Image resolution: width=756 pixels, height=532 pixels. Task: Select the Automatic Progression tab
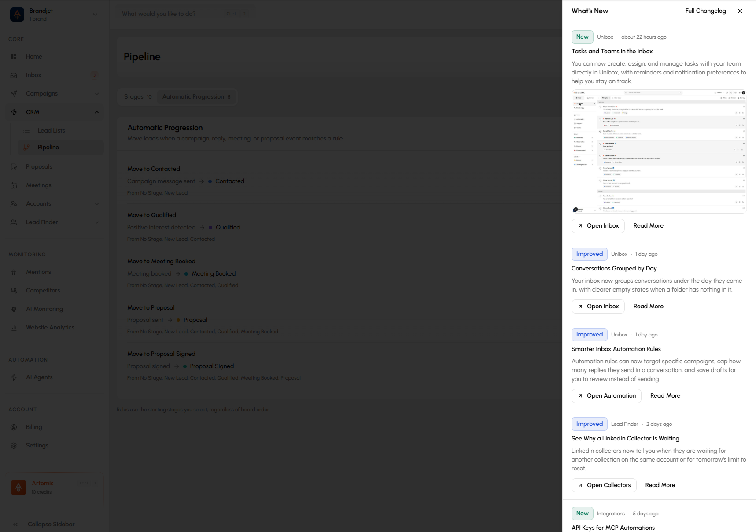pyautogui.click(x=196, y=97)
